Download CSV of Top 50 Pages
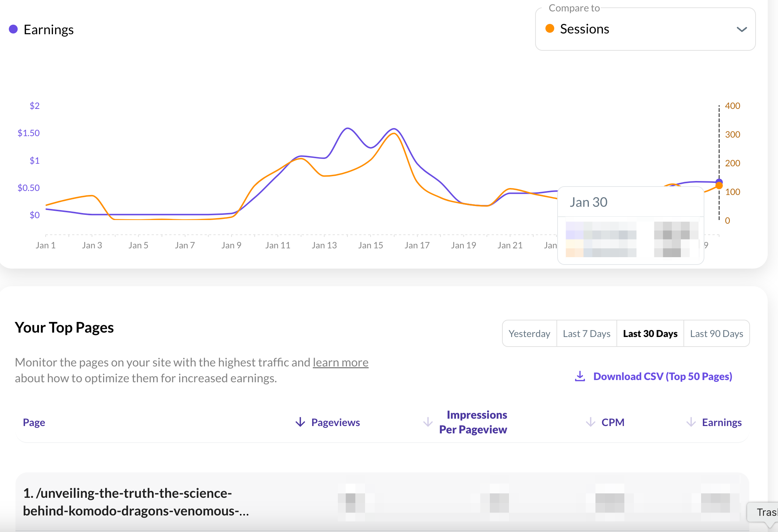Viewport: 778px width, 532px height. 662,376
